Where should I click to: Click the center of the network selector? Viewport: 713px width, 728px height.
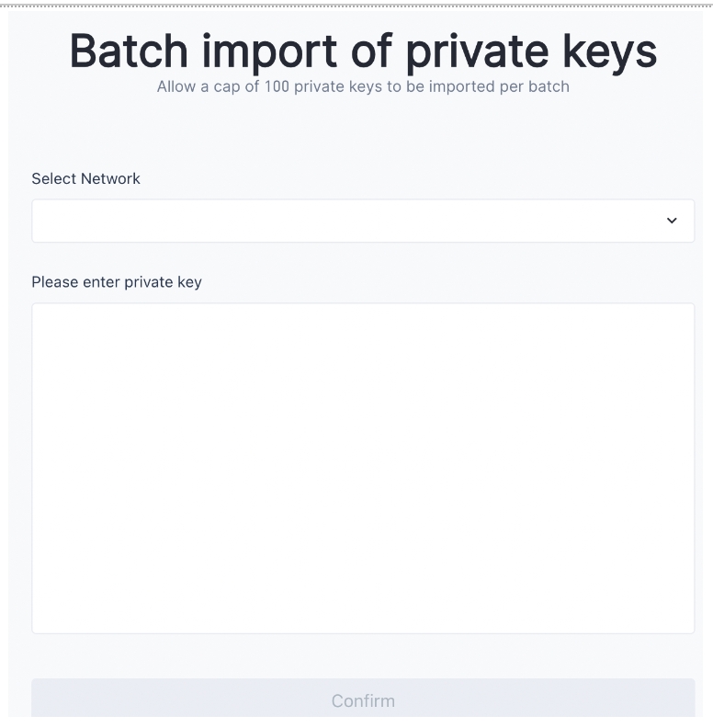click(363, 221)
